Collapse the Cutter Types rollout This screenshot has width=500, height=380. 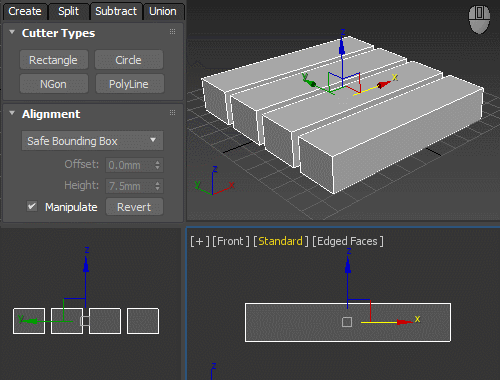point(12,32)
